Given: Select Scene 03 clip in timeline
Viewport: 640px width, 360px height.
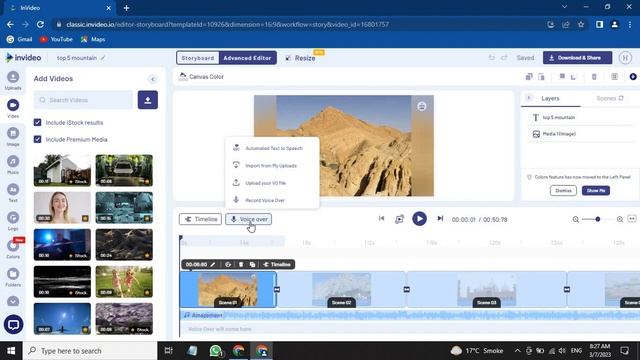Looking at the screenshot, I should tap(486, 289).
